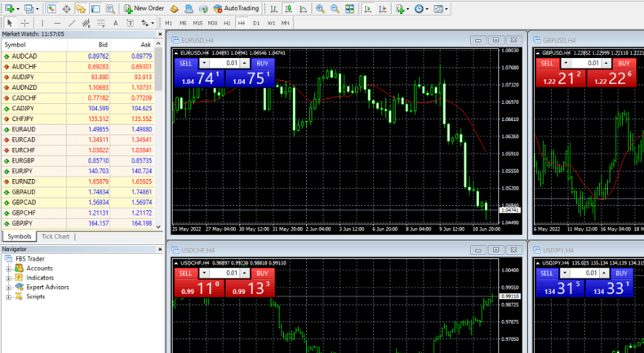Click the New Order button
644x353 pixels.
point(144,8)
